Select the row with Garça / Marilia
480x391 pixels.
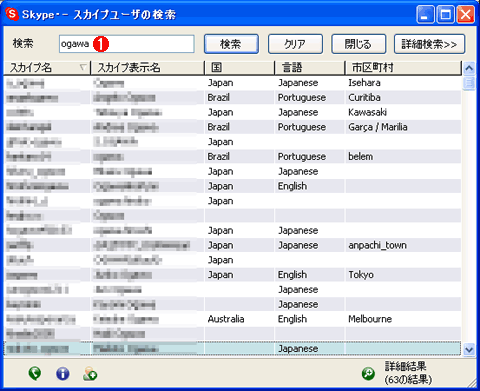[x=233, y=127]
